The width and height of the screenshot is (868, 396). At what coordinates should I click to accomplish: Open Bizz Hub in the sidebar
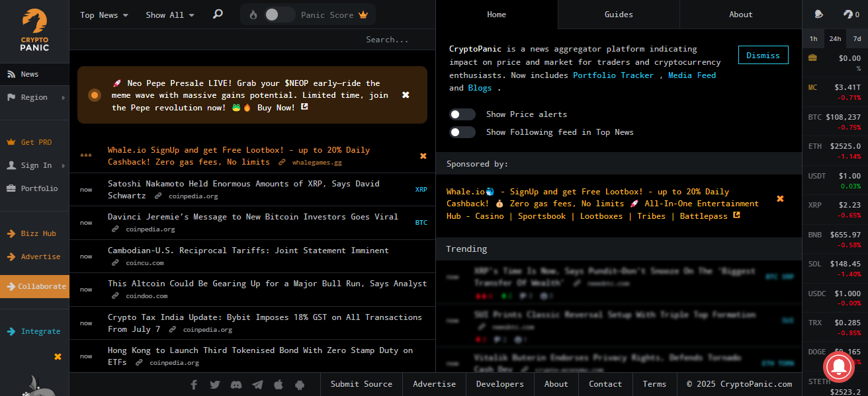tap(34, 233)
